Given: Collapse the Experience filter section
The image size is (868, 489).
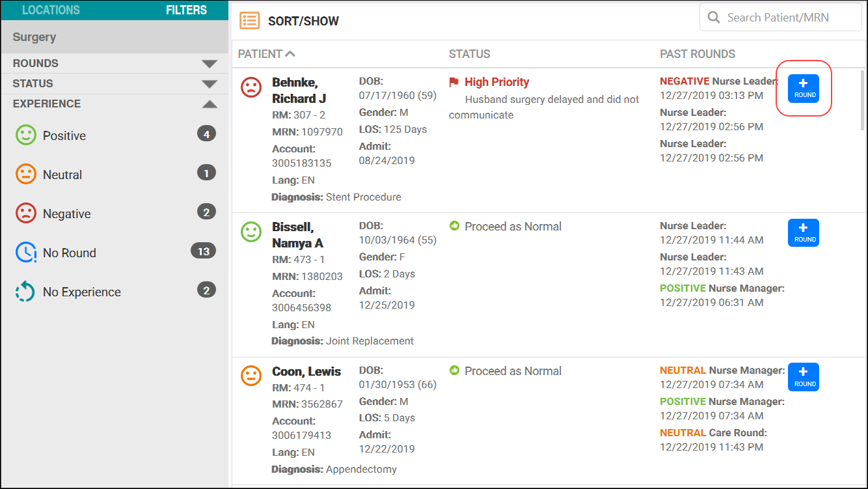Looking at the screenshot, I should point(209,104).
